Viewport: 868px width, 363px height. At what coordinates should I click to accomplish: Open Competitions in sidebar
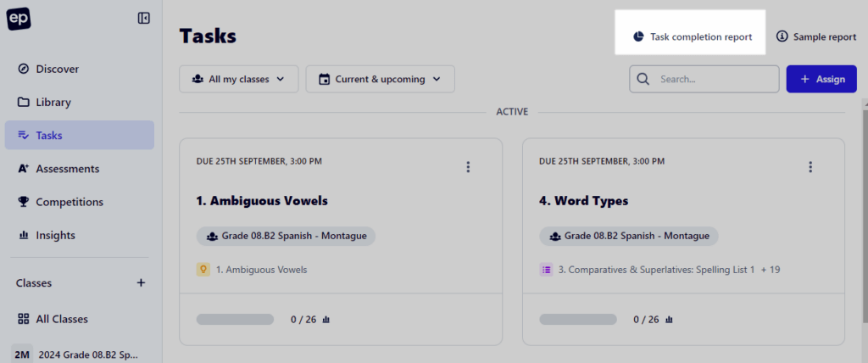click(x=79, y=202)
